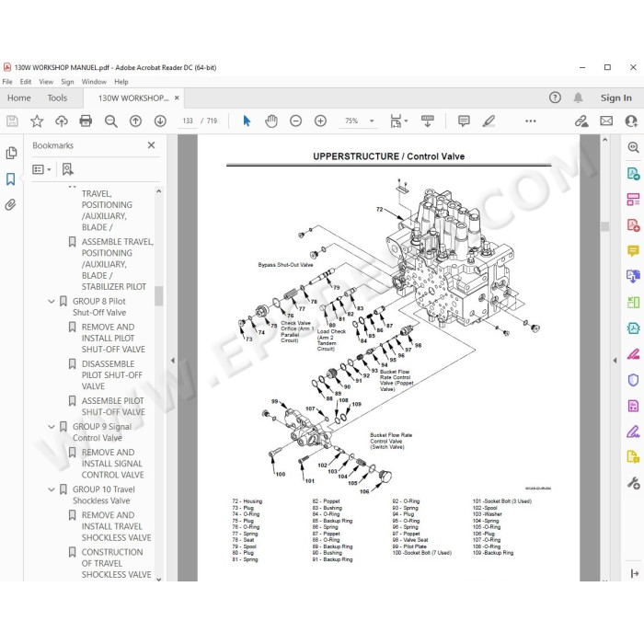The height and width of the screenshot is (644, 644).
Task: Open yellow Comment sidebar tool
Action: pyautogui.click(x=633, y=250)
